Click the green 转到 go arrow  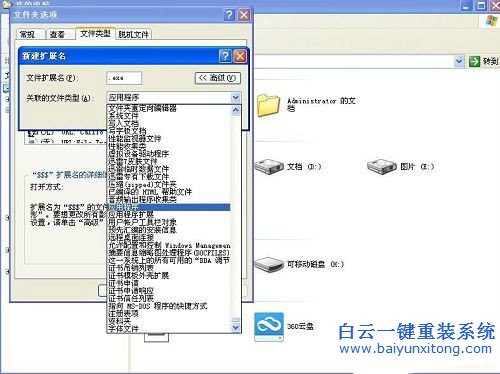tap(474, 61)
